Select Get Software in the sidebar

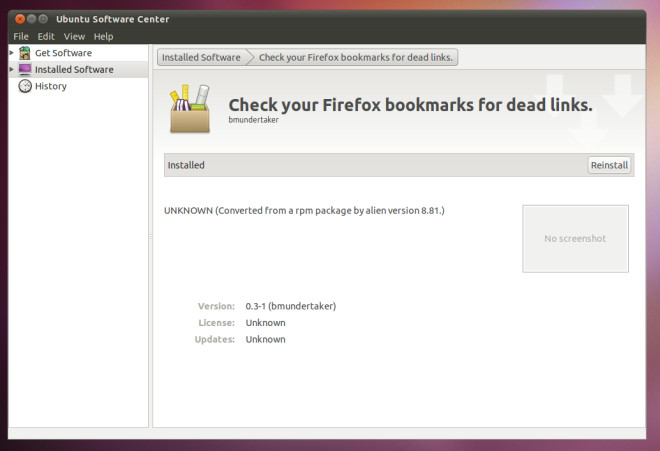pos(78,53)
